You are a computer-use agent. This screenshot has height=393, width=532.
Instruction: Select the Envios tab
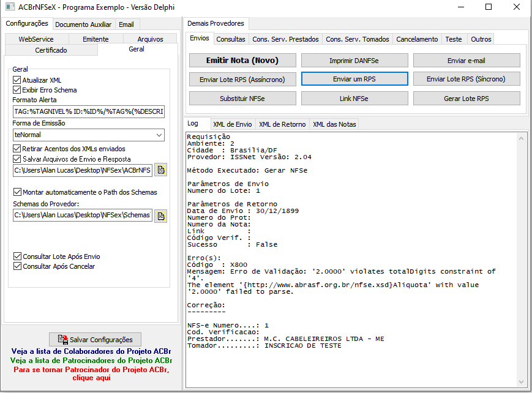[x=200, y=39]
